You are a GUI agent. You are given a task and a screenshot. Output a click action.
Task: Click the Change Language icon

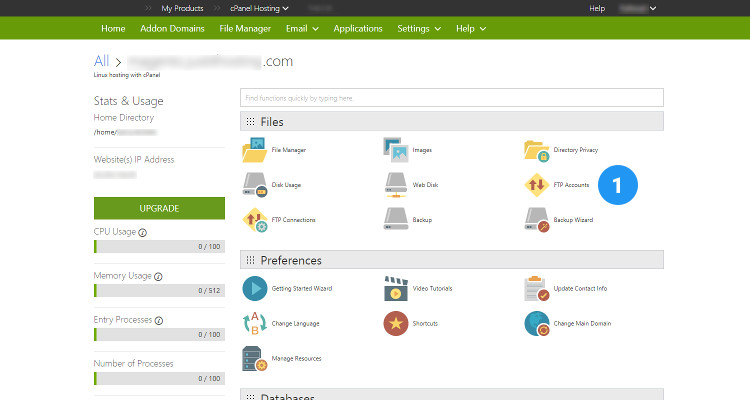tap(254, 323)
